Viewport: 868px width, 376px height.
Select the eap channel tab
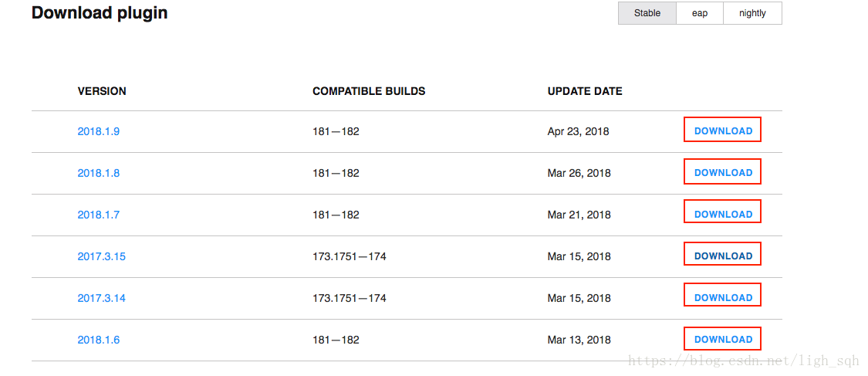tap(700, 13)
